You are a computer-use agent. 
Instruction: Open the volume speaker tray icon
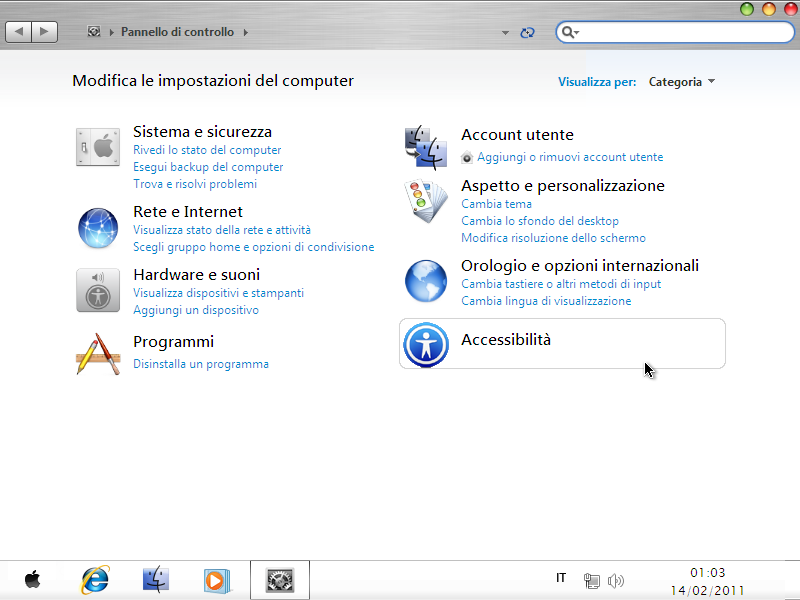tap(616, 581)
